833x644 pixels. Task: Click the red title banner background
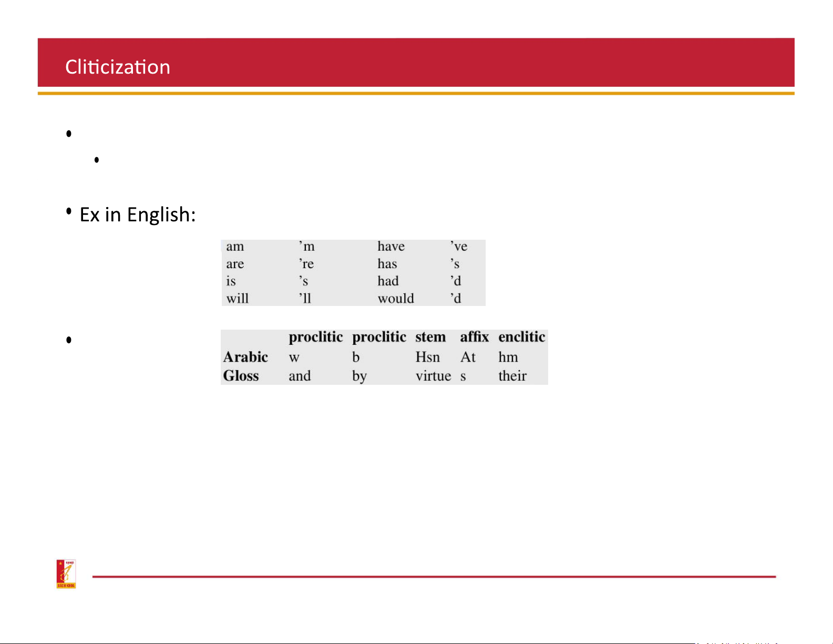(x=473, y=63)
